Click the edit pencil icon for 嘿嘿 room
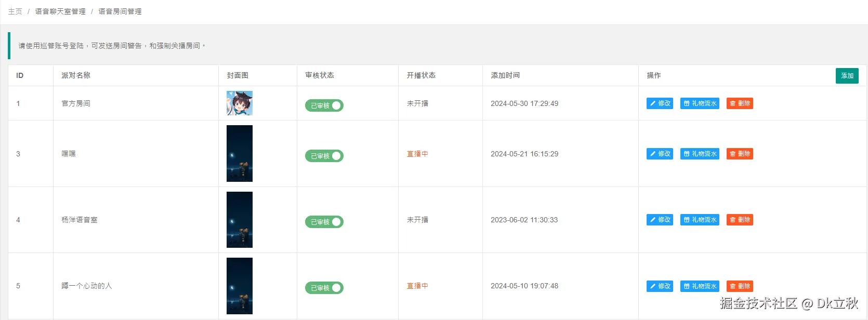This screenshot has width=868, height=320. pyautogui.click(x=653, y=154)
